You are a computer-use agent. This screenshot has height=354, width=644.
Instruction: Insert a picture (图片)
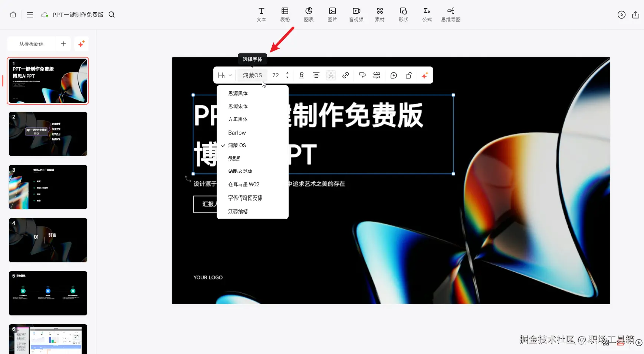click(x=332, y=14)
